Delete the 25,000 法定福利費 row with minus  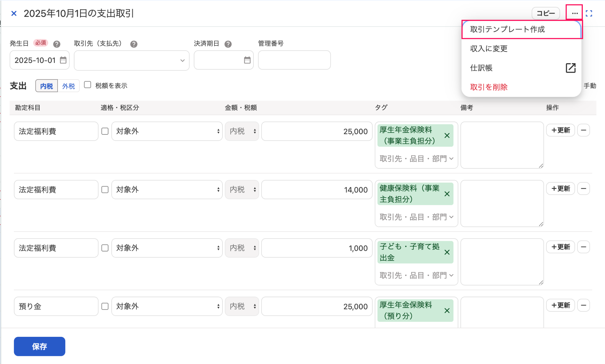pos(583,130)
